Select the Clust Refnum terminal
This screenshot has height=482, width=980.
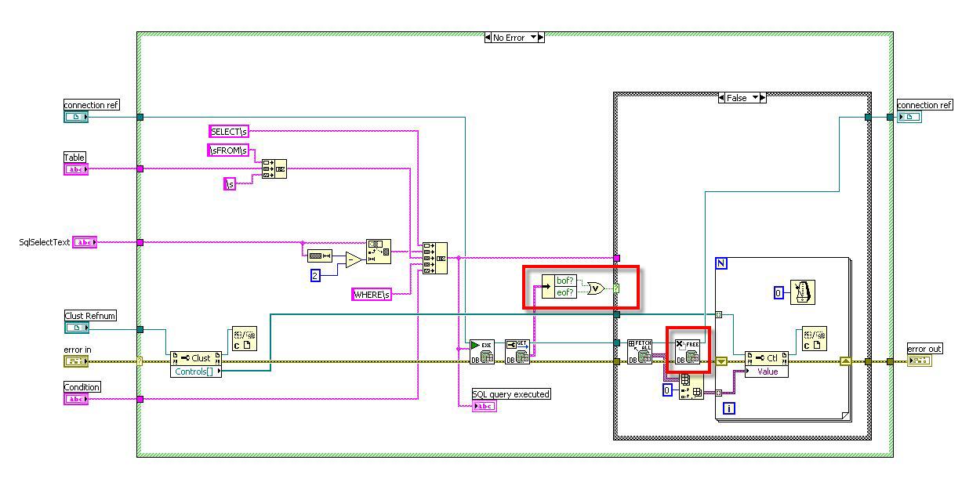click(x=76, y=328)
